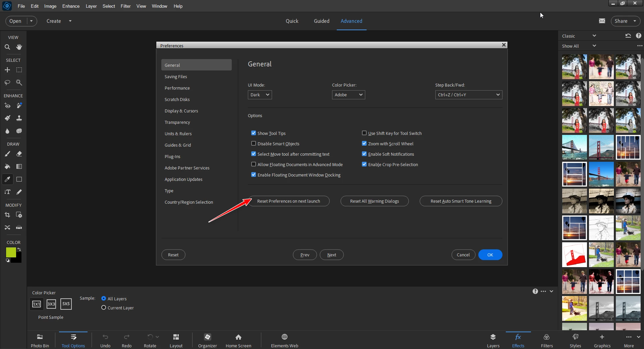
Task: Cancel the Preferences dialog
Action: (463, 255)
